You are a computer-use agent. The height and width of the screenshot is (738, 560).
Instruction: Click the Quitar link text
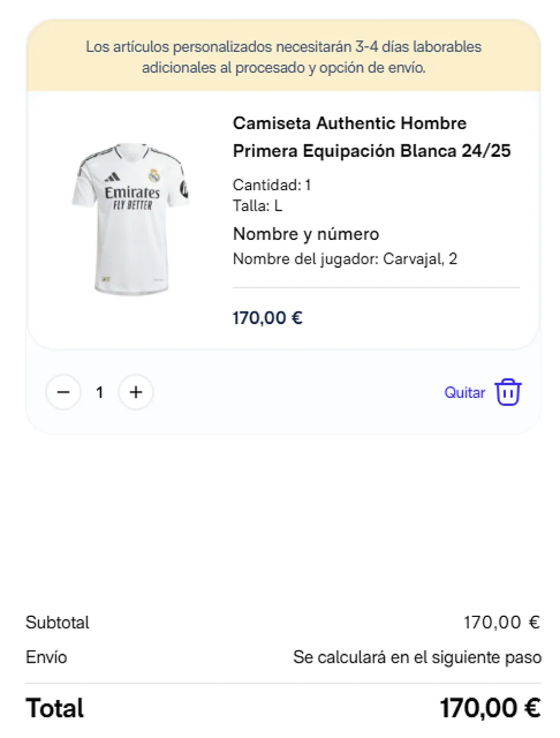click(464, 393)
